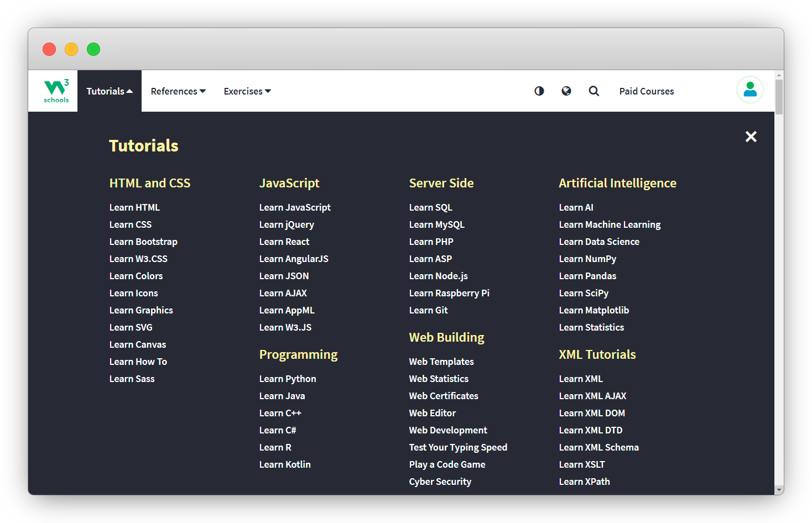The height and width of the screenshot is (523, 812).
Task: Open Learn W3.JS tutorial
Action: click(285, 327)
